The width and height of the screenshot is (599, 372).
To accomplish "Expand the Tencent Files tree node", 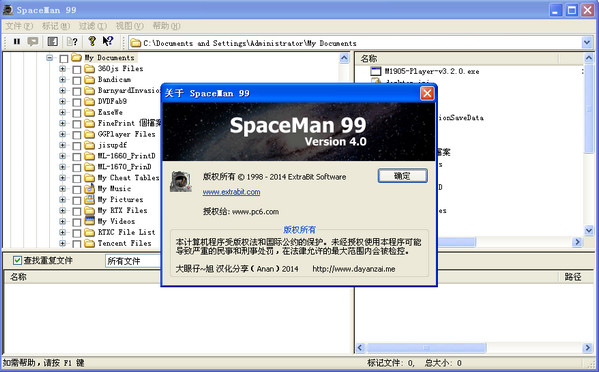I will tap(63, 243).
